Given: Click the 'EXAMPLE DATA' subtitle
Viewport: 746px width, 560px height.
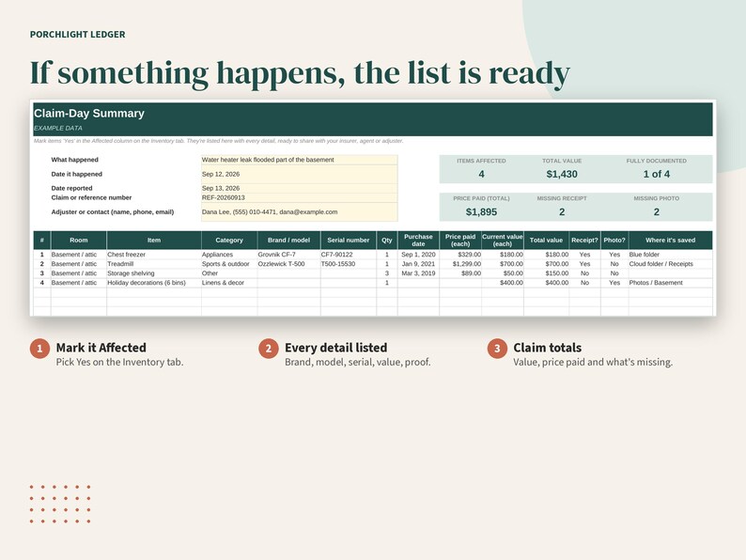Looking at the screenshot, I should (58, 128).
